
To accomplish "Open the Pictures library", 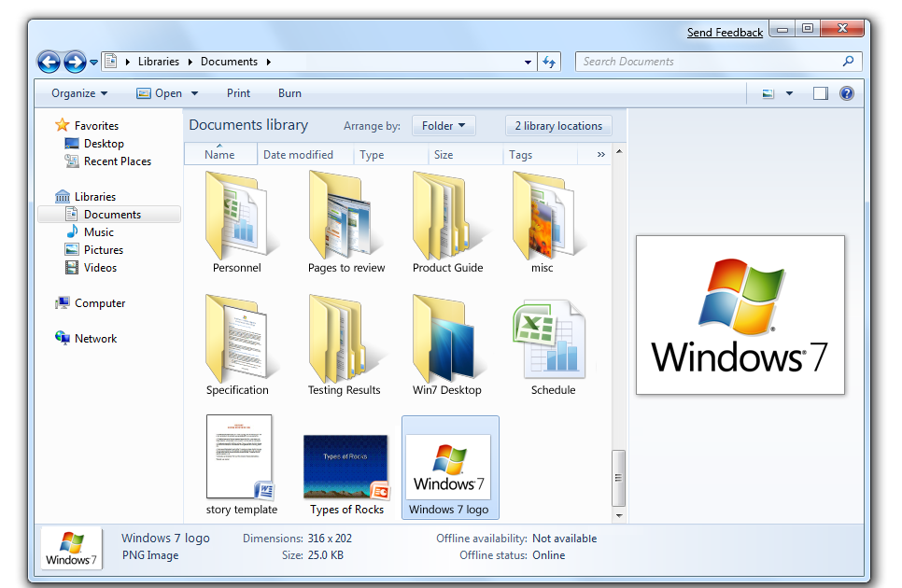I will click(103, 249).
